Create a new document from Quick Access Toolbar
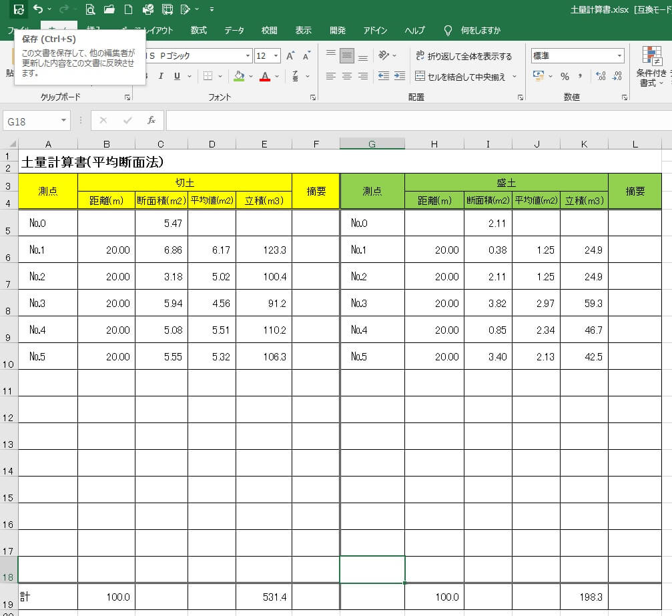Image resolution: width=672 pixels, height=616 pixels. [x=127, y=8]
